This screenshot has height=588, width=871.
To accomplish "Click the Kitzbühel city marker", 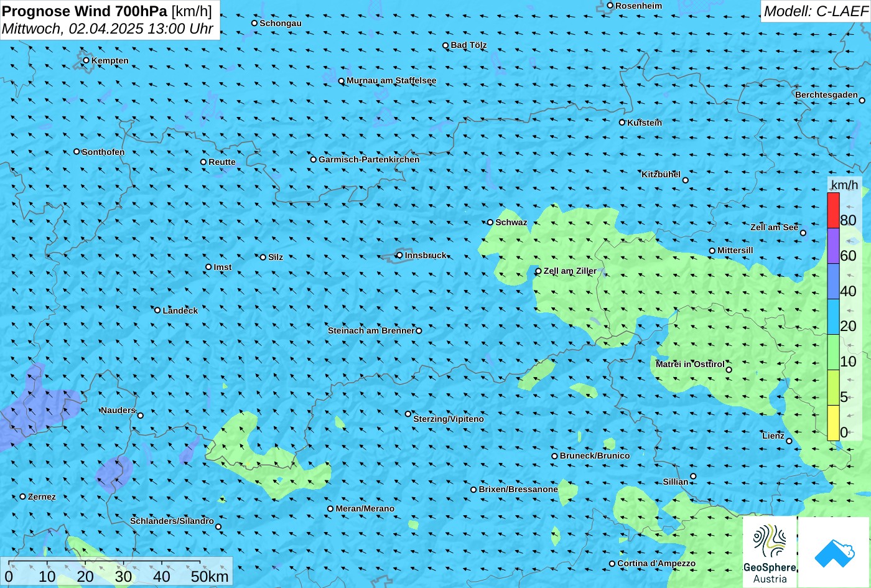I will point(686,180).
